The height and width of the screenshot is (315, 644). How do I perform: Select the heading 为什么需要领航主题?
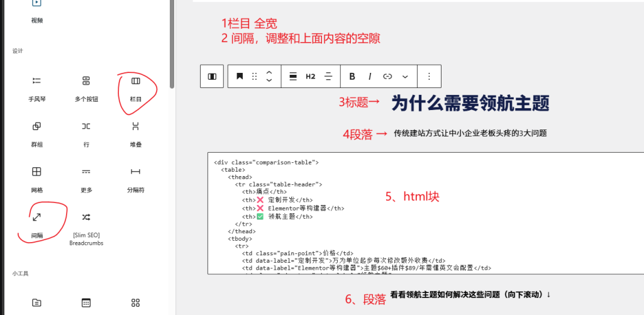[x=470, y=103]
